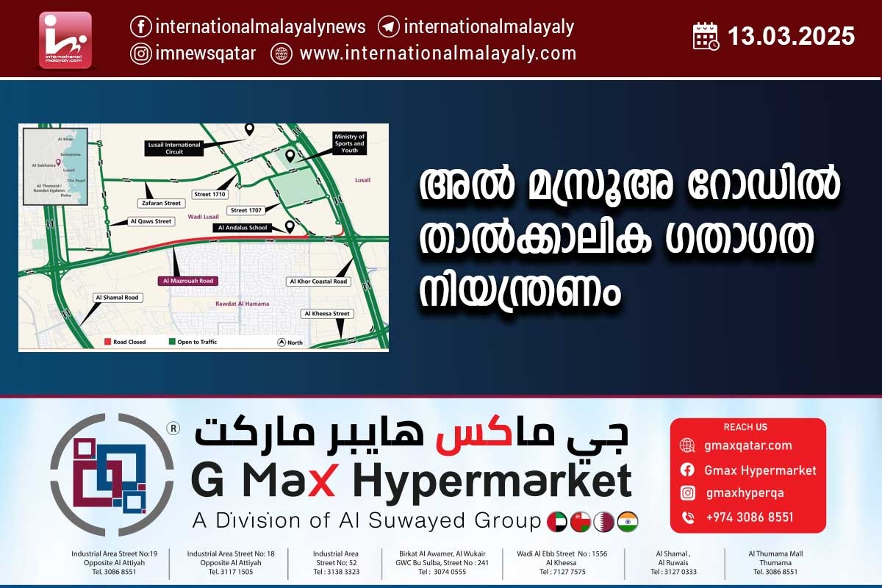Click the Qatar flag icon
Viewport: 882px width, 588px height.
[604, 522]
